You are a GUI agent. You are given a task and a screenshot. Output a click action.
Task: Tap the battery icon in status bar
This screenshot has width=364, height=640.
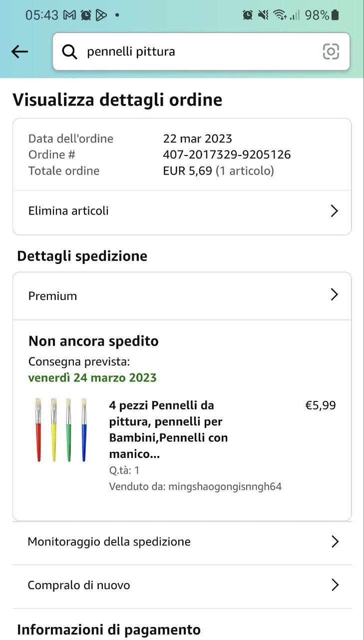coord(335,15)
